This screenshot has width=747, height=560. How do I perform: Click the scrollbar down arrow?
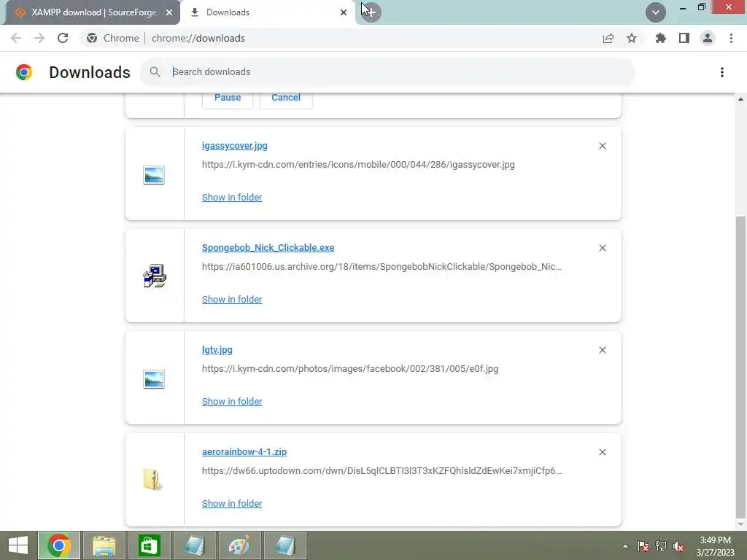pyautogui.click(x=740, y=524)
